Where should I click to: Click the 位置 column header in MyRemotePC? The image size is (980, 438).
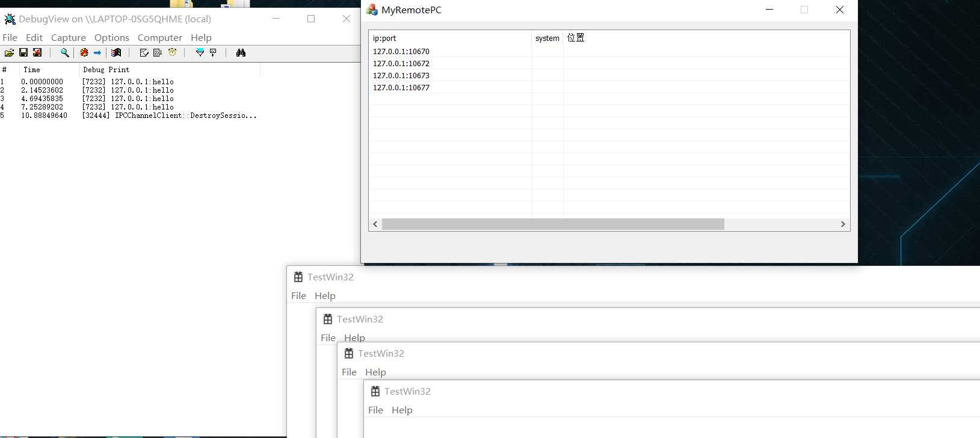click(x=706, y=38)
